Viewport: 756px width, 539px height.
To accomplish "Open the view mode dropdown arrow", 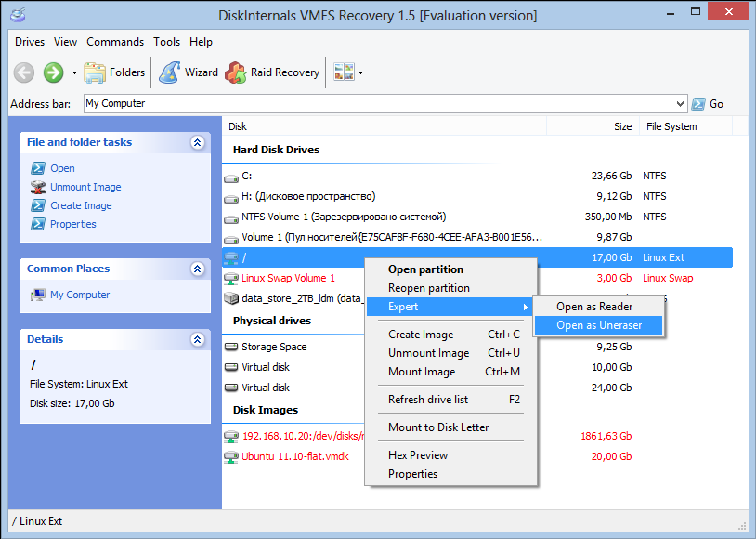I will click(x=360, y=73).
